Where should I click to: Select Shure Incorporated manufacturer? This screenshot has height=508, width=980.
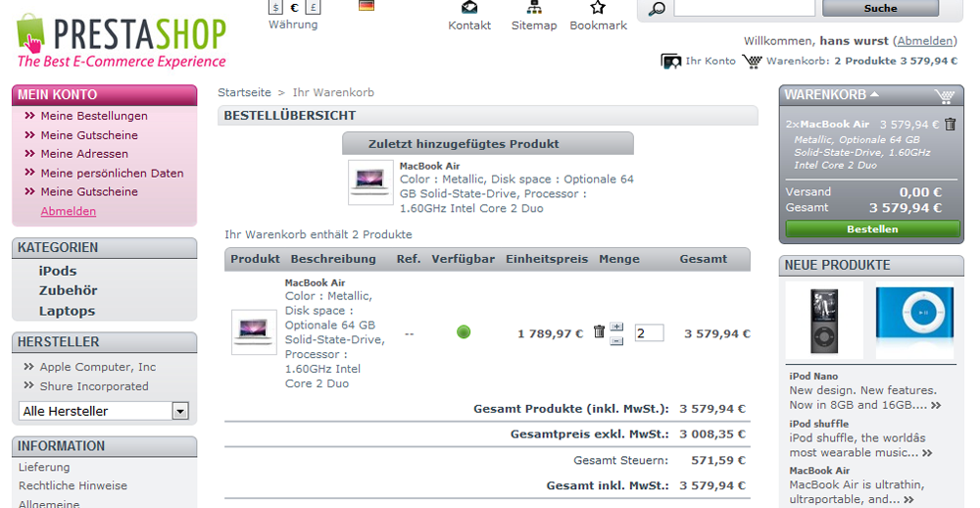click(x=94, y=386)
